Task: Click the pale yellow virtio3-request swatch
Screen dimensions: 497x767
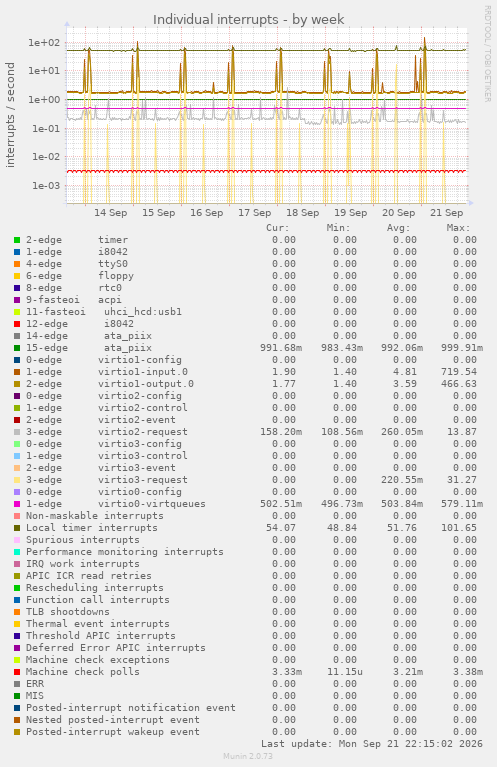Action: point(17,480)
